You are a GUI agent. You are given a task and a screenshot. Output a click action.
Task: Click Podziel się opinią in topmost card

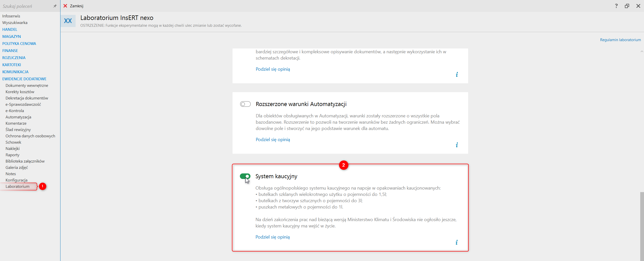[273, 69]
